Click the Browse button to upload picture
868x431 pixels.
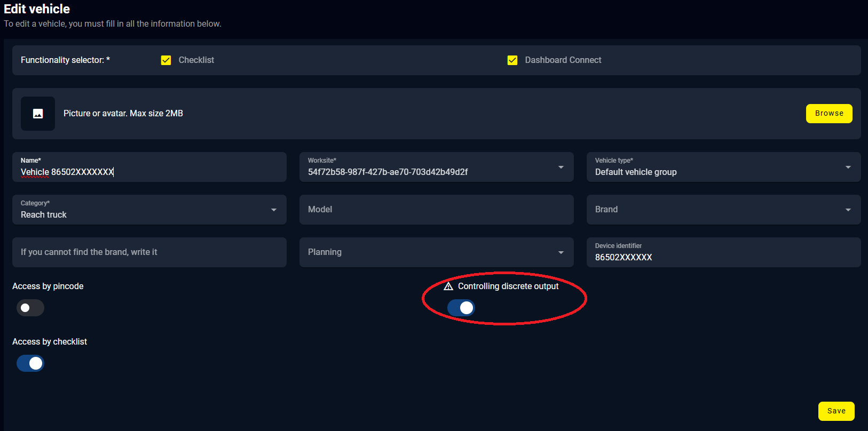(x=828, y=114)
